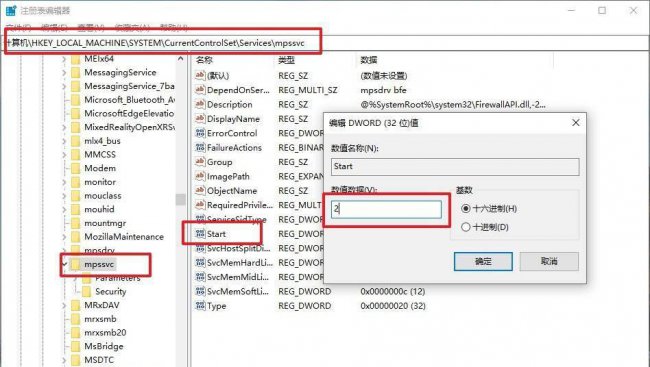Click the DWORD icon beside SvcMemMidLi... value
The height and width of the screenshot is (367, 650).
pos(200,277)
